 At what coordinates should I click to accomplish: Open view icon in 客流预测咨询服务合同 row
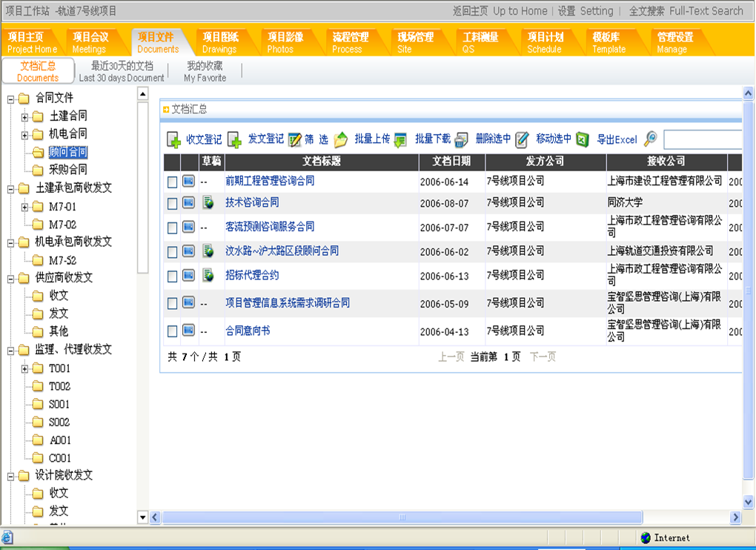[188, 227]
